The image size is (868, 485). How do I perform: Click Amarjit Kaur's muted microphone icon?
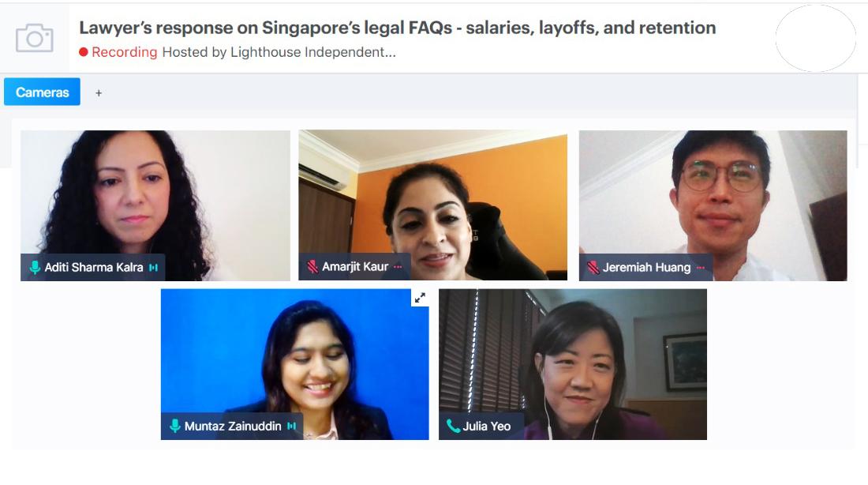click(x=312, y=267)
